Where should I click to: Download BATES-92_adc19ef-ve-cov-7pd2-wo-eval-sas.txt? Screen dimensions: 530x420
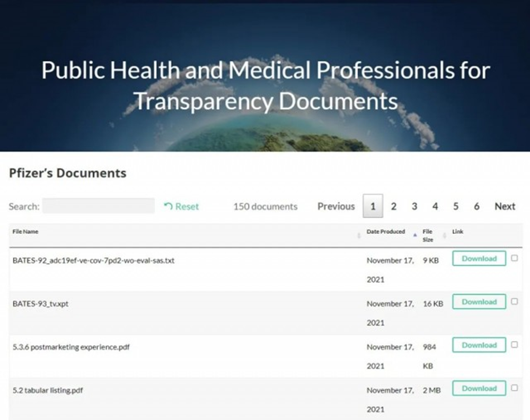point(479,258)
